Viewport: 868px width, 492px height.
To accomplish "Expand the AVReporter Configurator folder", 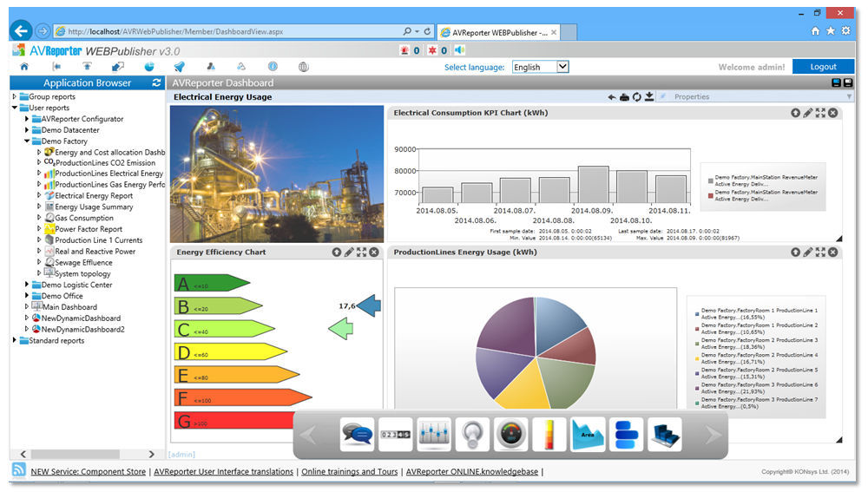I will [x=27, y=118].
